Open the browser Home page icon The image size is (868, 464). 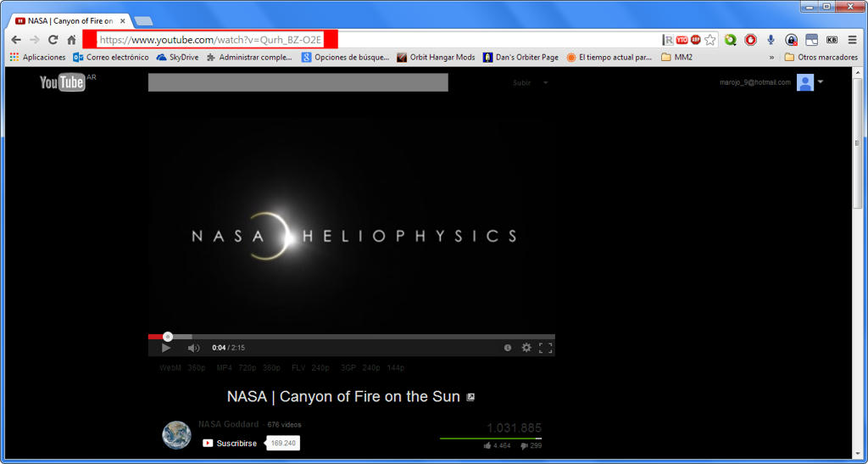pyautogui.click(x=71, y=40)
